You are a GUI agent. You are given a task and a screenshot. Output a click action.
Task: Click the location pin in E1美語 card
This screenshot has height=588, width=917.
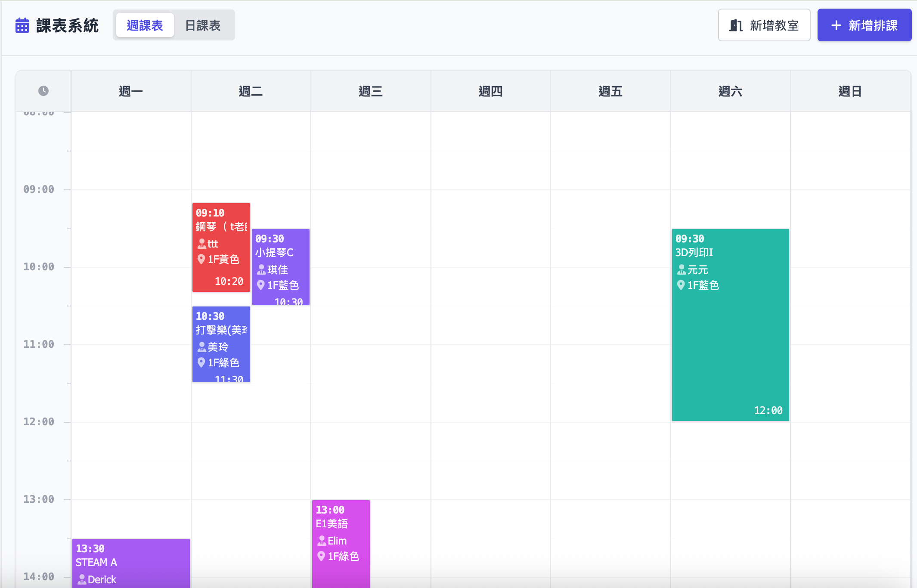[321, 556]
